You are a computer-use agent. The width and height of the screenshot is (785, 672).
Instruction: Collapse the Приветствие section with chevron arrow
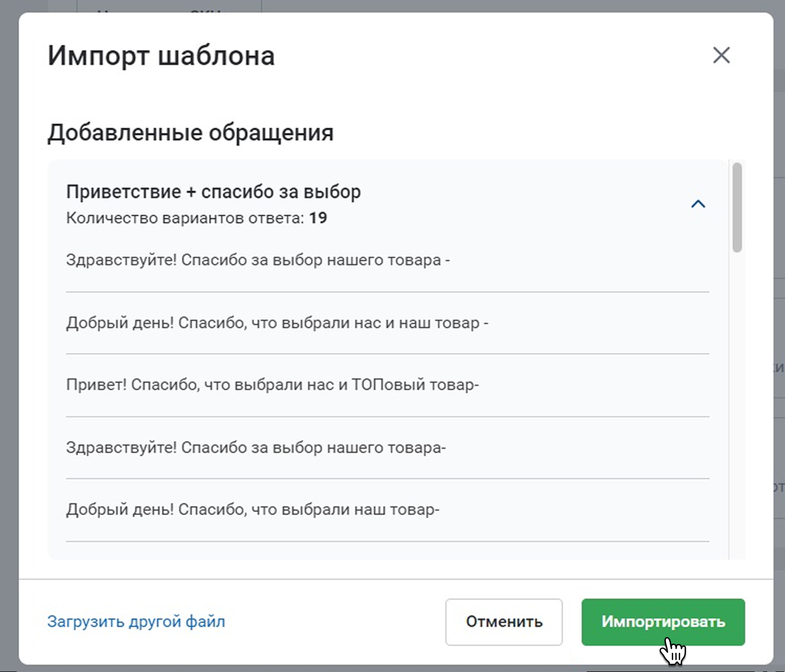click(698, 204)
